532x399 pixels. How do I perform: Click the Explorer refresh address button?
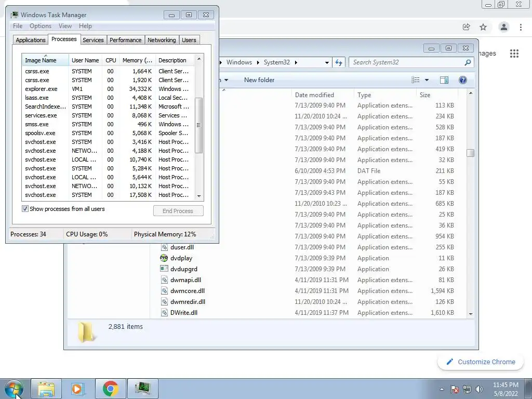point(339,62)
